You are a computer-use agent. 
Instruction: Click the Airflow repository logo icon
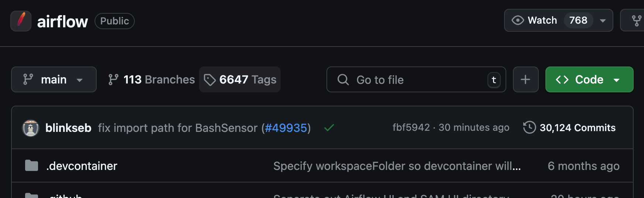point(21,21)
